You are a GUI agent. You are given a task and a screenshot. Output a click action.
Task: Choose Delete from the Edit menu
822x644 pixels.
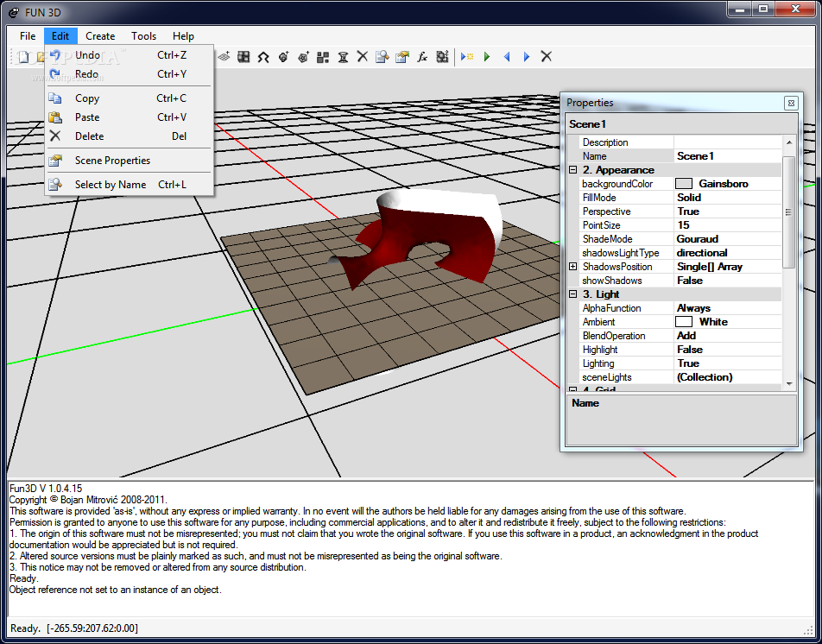[x=129, y=136]
